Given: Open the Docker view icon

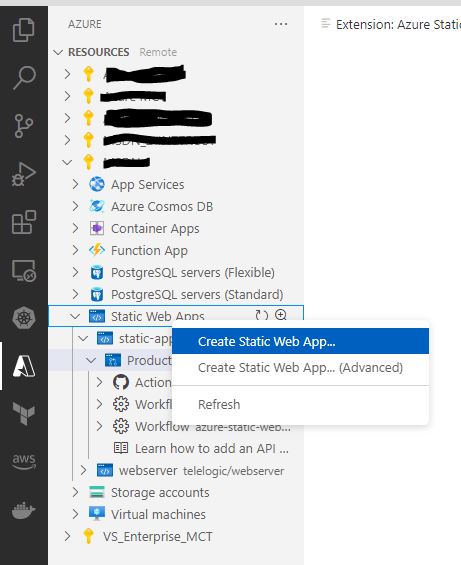Looking at the screenshot, I should pos(24,510).
